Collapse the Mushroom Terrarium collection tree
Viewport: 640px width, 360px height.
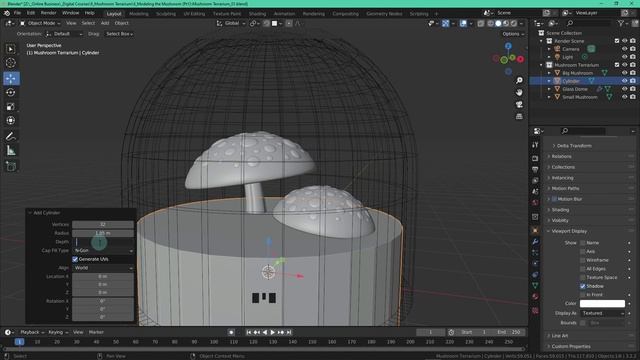[541, 65]
